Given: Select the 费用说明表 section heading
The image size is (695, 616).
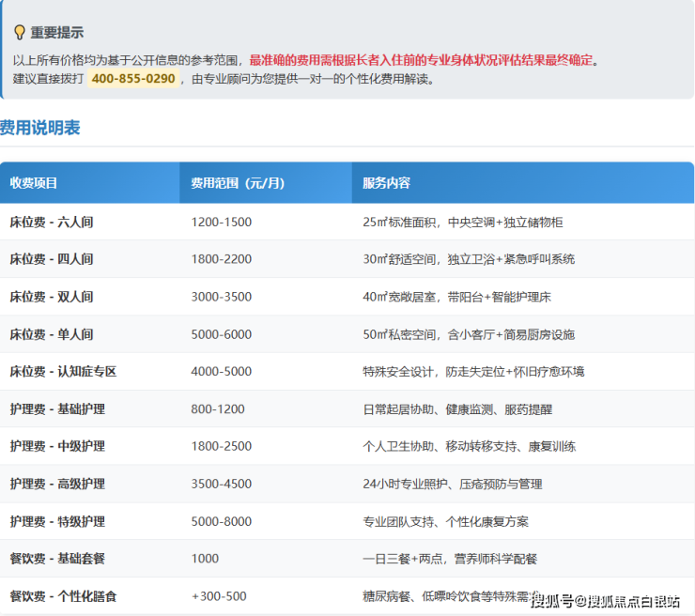Looking at the screenshot, I should [39, 128].
